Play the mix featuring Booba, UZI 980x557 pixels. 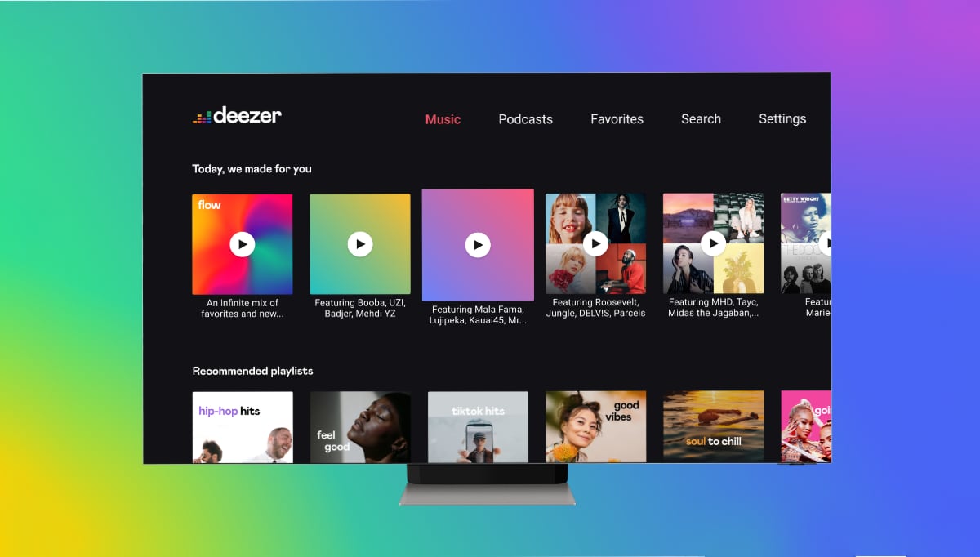pos(360,243)
